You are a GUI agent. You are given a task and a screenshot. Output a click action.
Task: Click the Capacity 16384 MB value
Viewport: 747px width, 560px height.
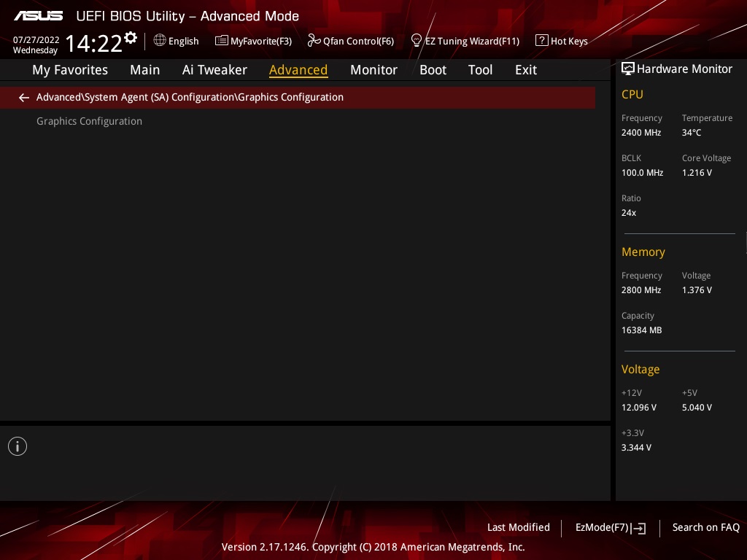(x=642, y=330)
